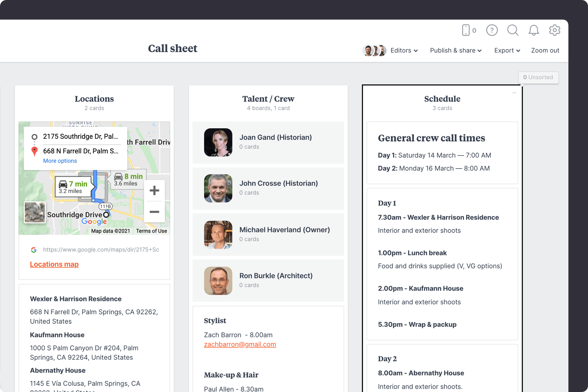The image size is (588, 392).
Task: Click the editors' avatar group
Action: [x=375, y=51]
